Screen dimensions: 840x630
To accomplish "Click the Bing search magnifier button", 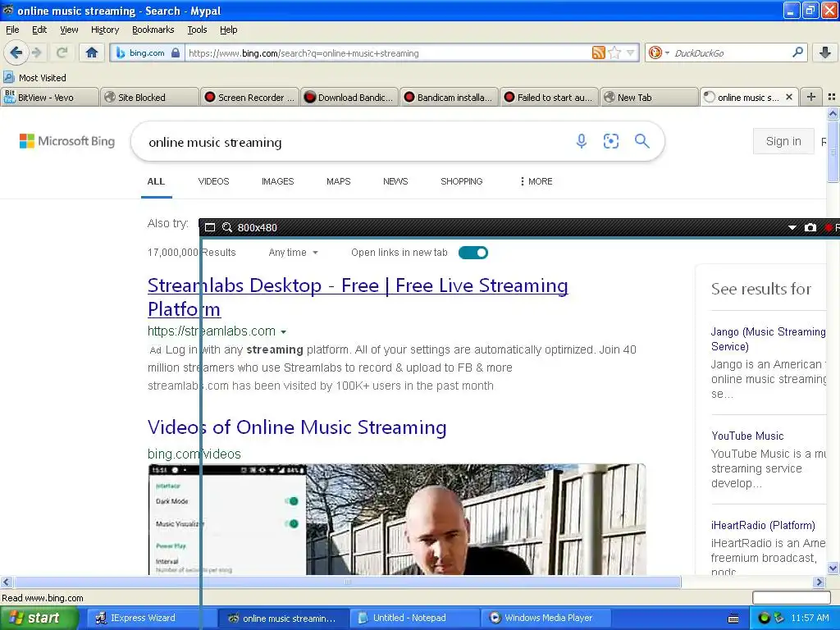I will pos(641,141).
